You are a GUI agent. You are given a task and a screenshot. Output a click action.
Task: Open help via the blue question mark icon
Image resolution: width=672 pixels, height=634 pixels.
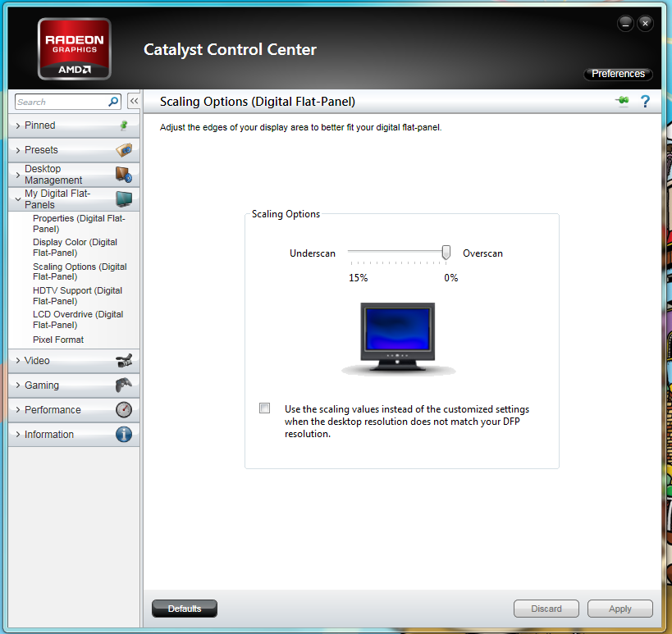(x=644, y=102)
